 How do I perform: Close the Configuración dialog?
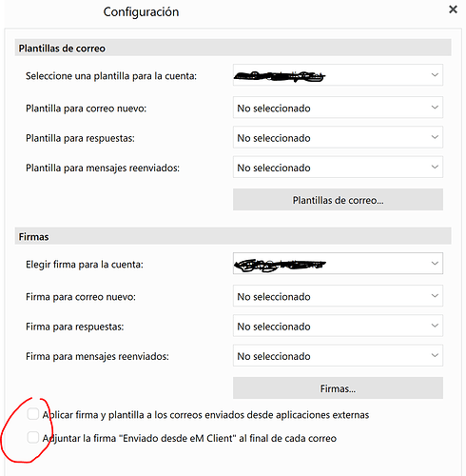click(x=453, y=10)
